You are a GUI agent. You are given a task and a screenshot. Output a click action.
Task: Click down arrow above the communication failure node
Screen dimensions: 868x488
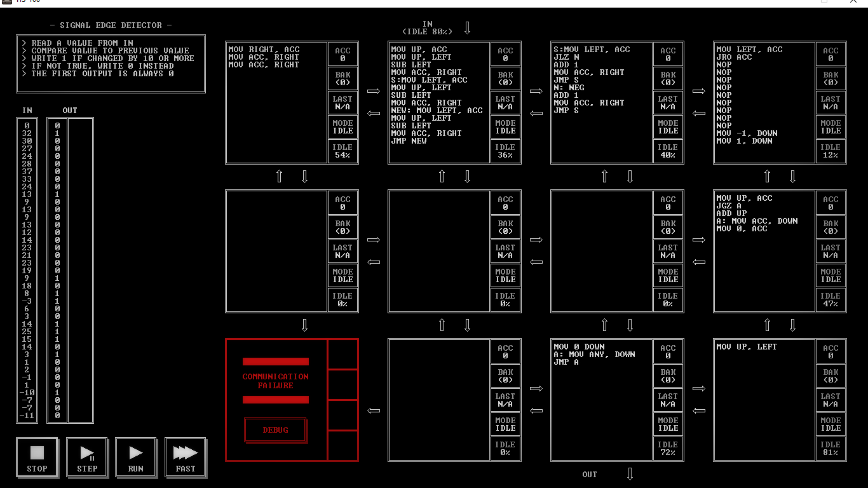pos(304,325)
